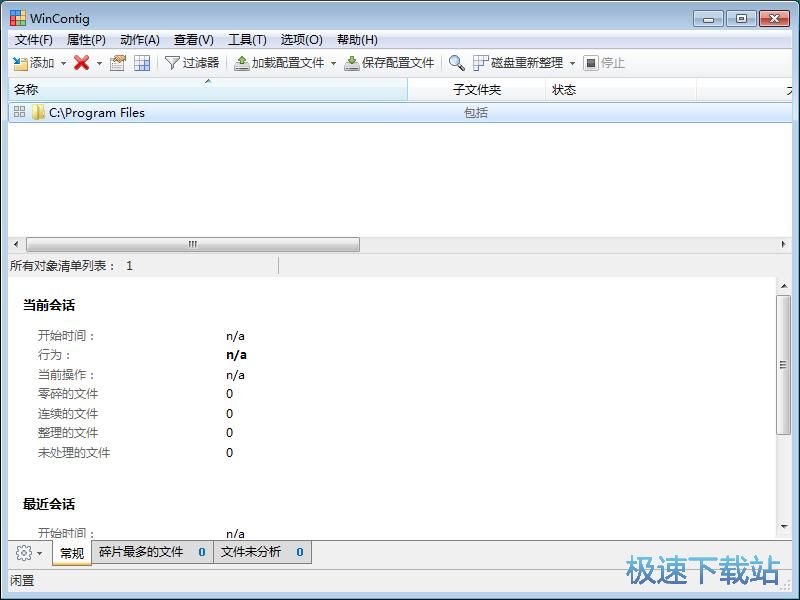This screenshot has width=800, height=600.
Task: Close the WinContig window
Action: (774, 19)
